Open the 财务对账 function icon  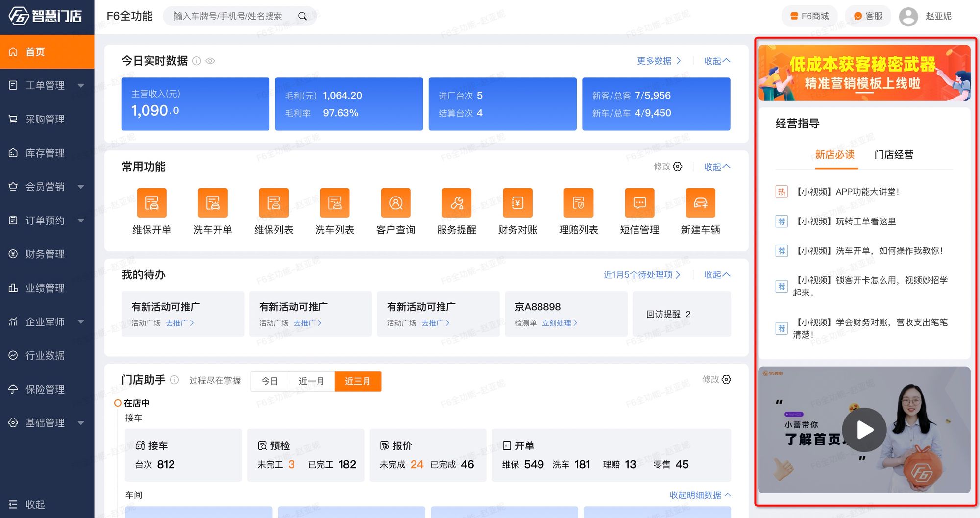[517, 202]
